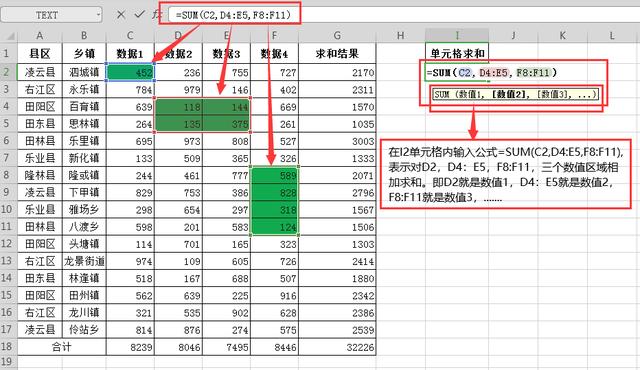Click header cell 县区
640x370 pixels.
40,53
